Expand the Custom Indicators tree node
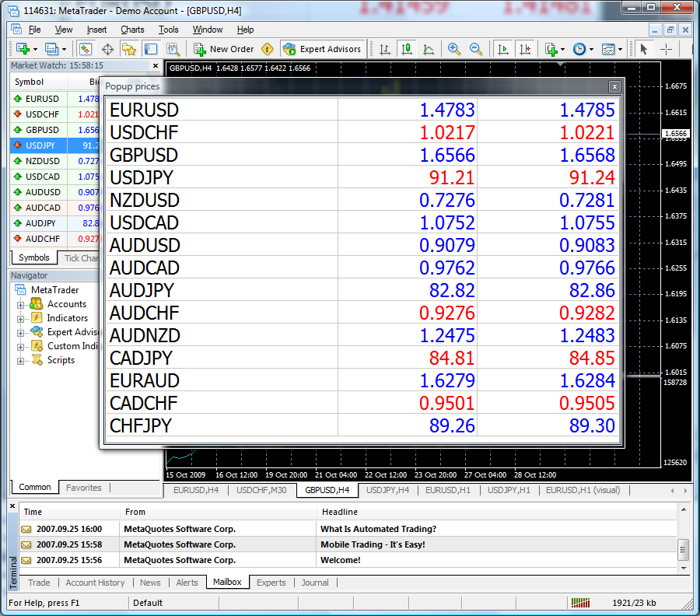Screen dimensions: 700x616 pyautogui.click(x=20, y=347)
